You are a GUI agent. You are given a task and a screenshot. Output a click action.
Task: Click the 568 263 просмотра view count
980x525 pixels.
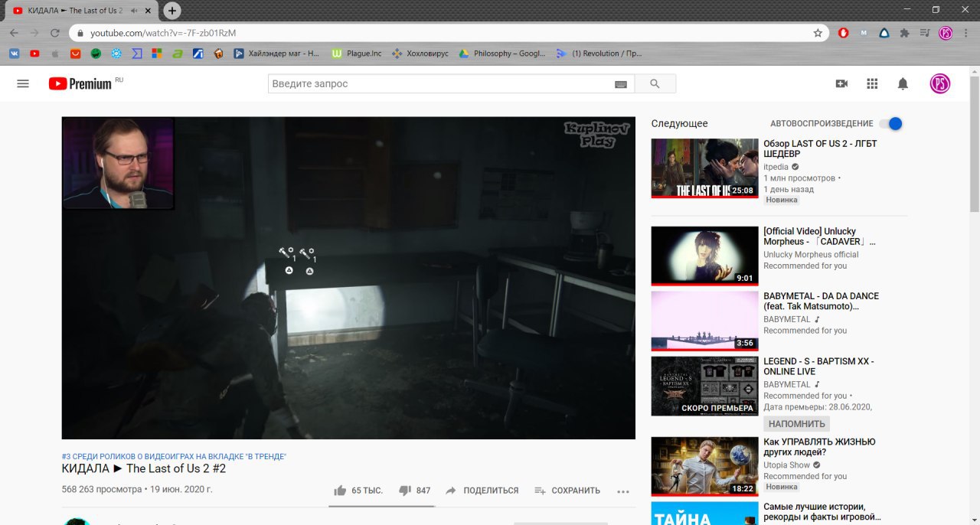tap(102, 490)
